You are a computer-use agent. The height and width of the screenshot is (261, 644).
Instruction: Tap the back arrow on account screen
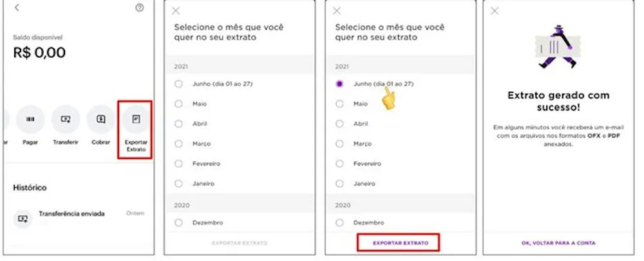[17, 8]
